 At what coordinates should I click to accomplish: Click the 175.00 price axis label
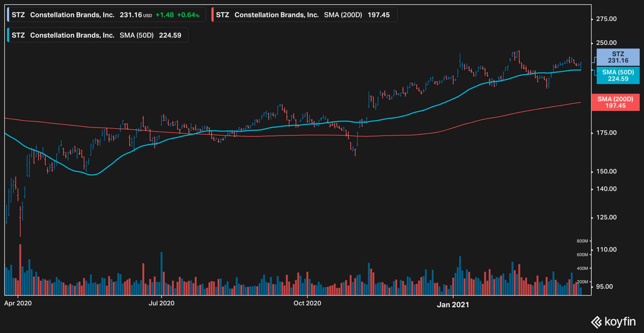pos(606,133)
